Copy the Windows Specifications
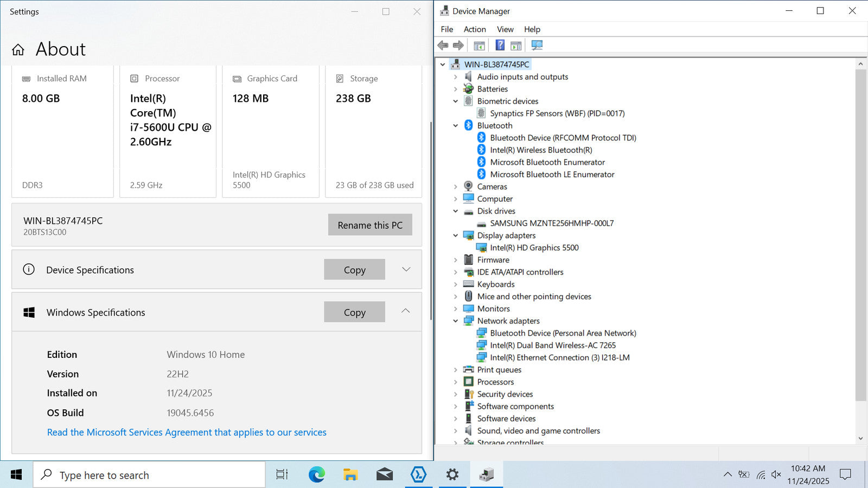 pos(355,312)
